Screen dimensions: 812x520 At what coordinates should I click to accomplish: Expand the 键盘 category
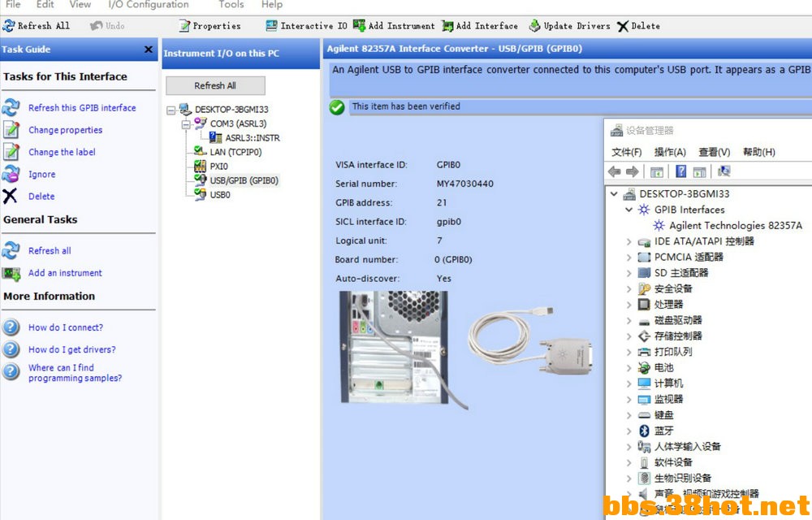pos(628,415)
